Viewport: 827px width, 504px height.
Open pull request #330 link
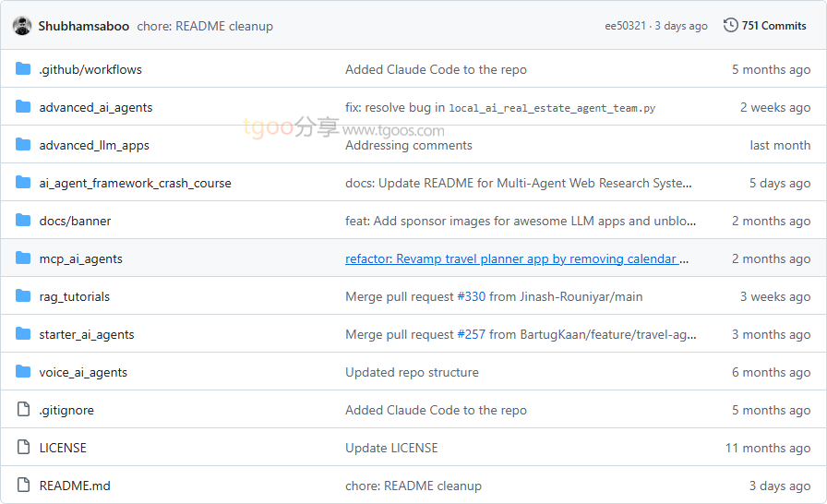(x=471, y=296)
